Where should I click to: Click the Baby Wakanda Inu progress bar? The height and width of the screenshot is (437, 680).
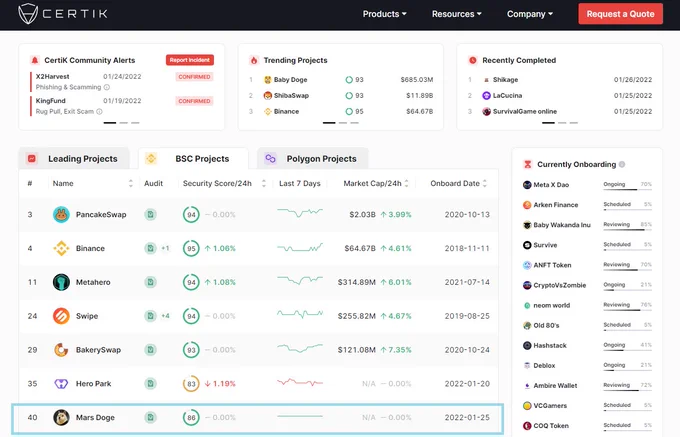[628, 230]
